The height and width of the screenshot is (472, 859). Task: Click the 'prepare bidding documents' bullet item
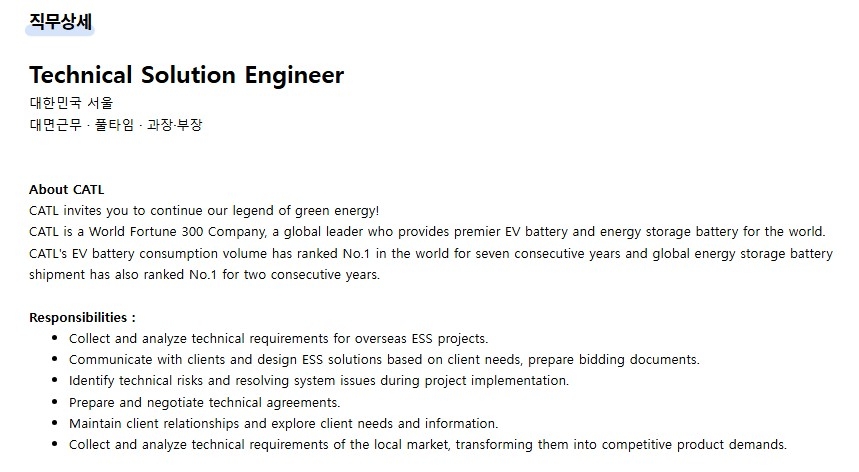(384, 360)
